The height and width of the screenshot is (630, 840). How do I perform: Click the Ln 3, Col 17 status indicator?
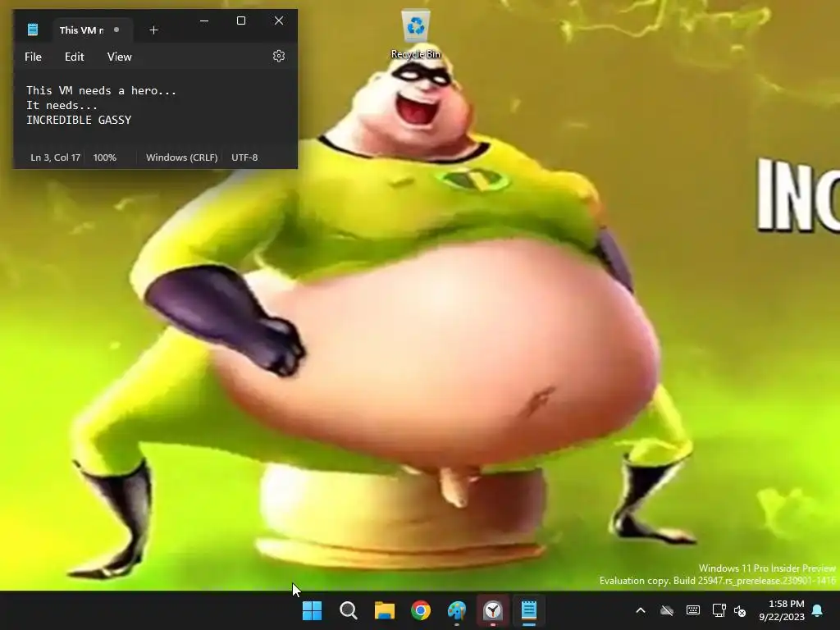pyautogui.click(x=55, y=157)
